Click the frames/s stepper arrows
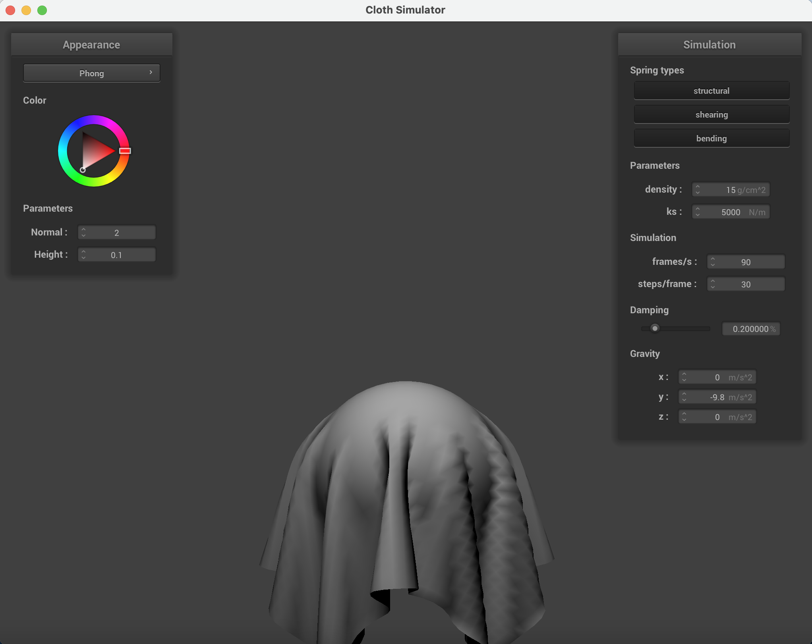 [713, 262]
